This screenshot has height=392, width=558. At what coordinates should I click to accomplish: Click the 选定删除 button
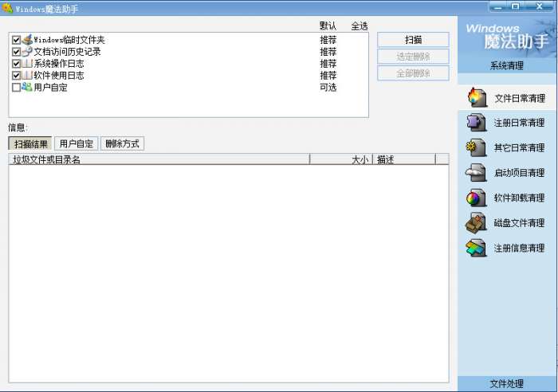click(413, 57)
